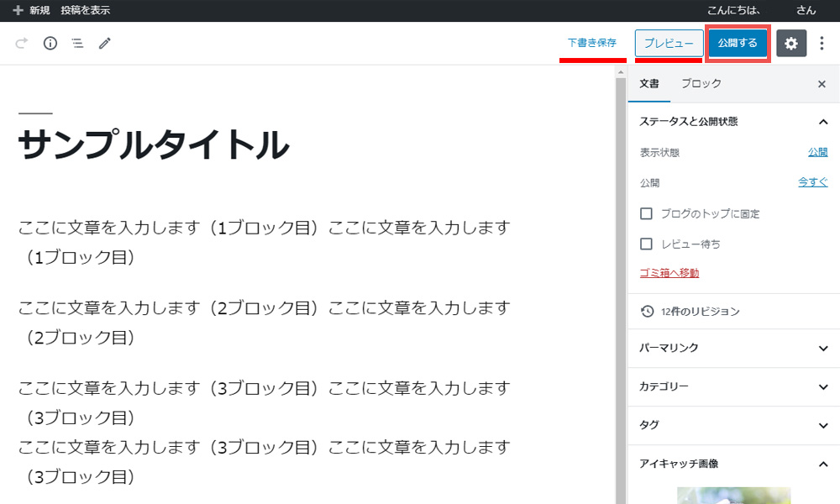Switch to the 文書 tab
840x504 pixels.
pyautogui.click(x=648, y=84)
